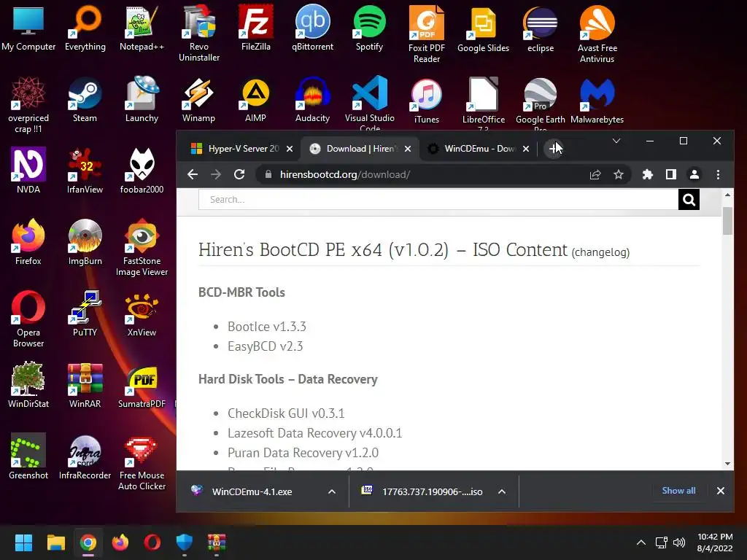Viewport: 747px width, 560px height.
Task: Select the AIMP desktop icon
Action: (255, 99)
